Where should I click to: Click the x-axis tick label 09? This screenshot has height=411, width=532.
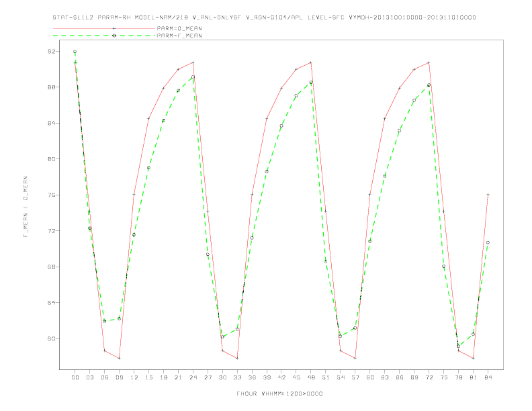pos(119,377)
